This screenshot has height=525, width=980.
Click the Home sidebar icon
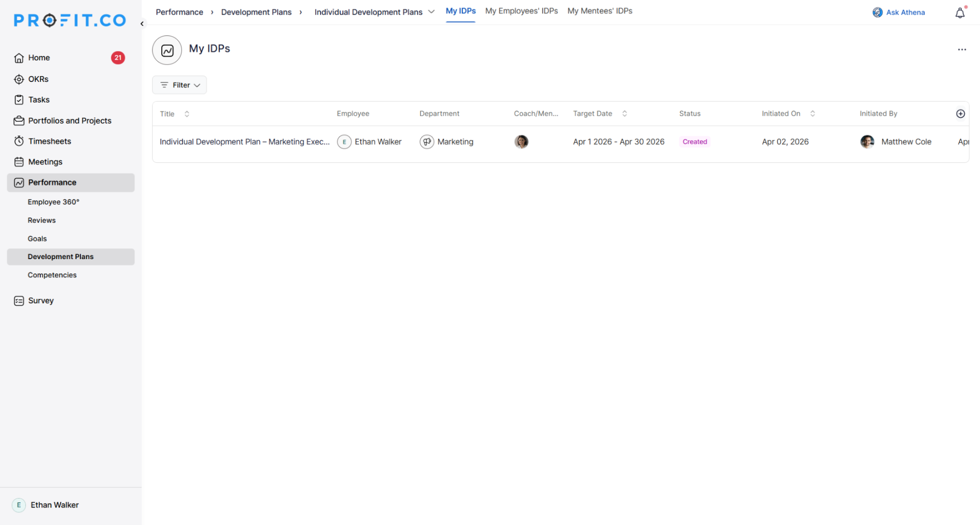(19, 58)
